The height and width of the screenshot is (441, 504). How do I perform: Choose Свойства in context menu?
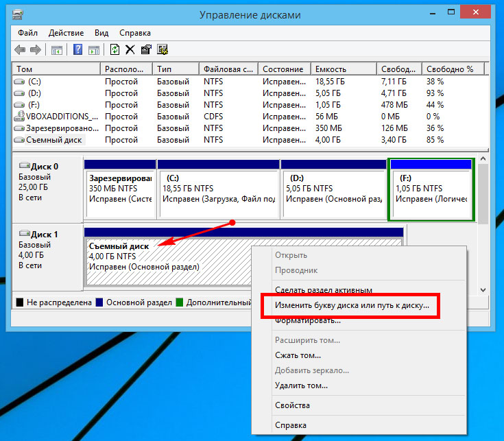click(292, 405)
